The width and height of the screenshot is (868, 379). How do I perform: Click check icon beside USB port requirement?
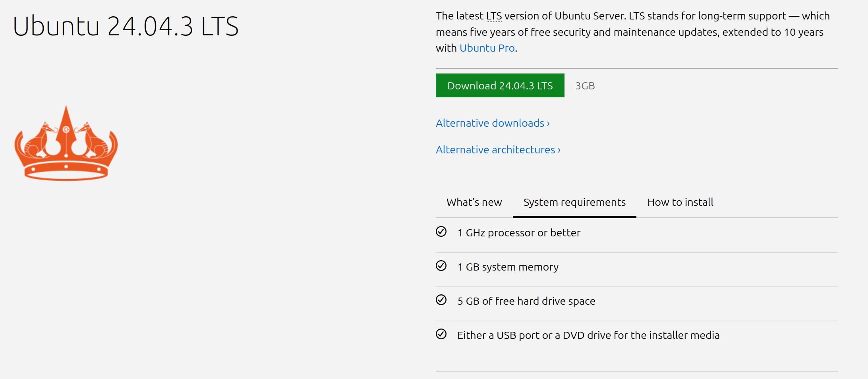pos(441,334)
